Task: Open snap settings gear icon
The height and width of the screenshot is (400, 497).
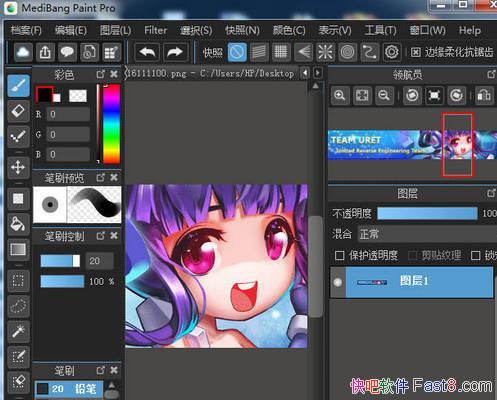Action: click(392, 52)
